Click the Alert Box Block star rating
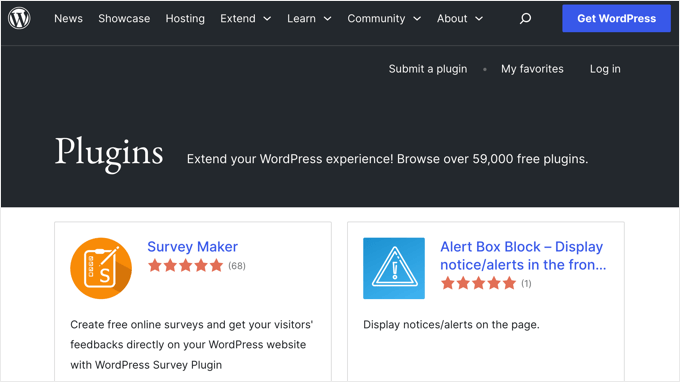Image resolution: width=680 pixels, height=382 pixels. point(478,284)
